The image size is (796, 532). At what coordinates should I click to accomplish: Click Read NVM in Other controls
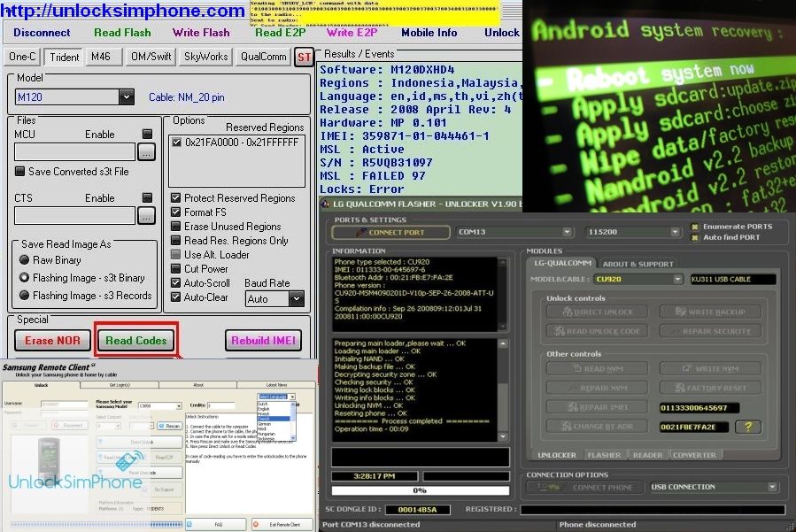[597, 369]
